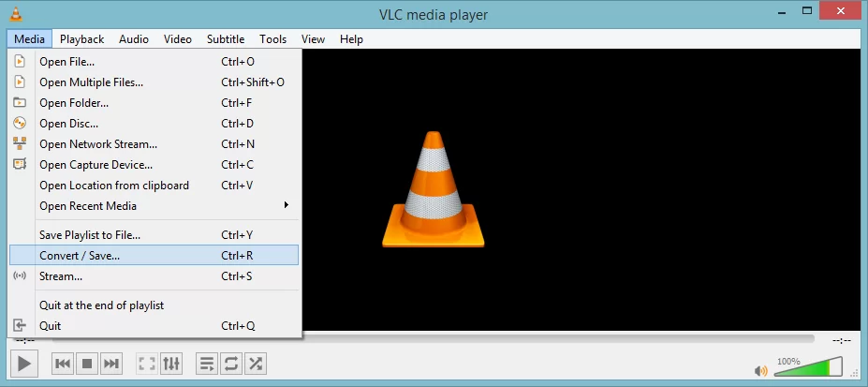The width and height of the screenshot is (868, 387).
Task: Toggle the playlist icon
Action: tap(207, 364)
